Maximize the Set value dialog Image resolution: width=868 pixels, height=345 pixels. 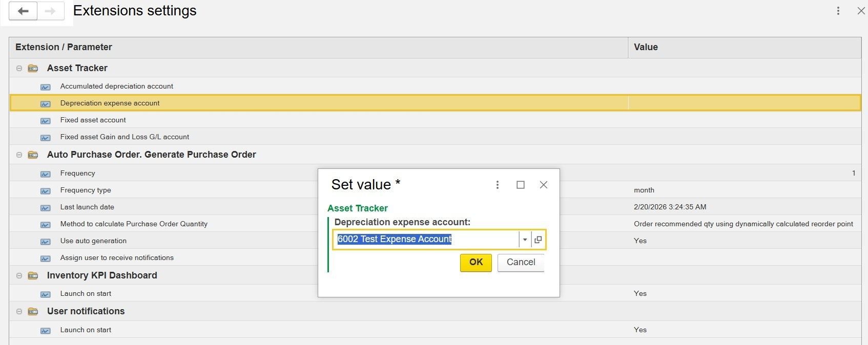pyautogui.click(x=521, y=185)
